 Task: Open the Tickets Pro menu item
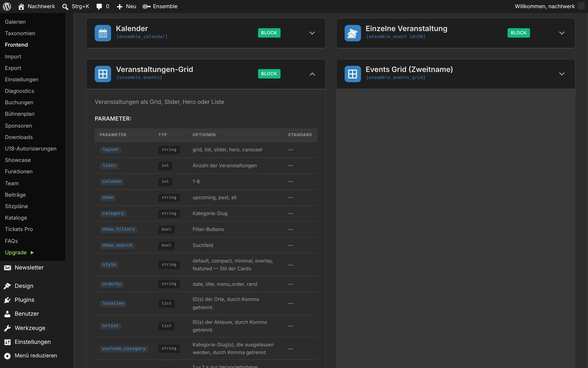pyautogui.click(x=19, y=229)
